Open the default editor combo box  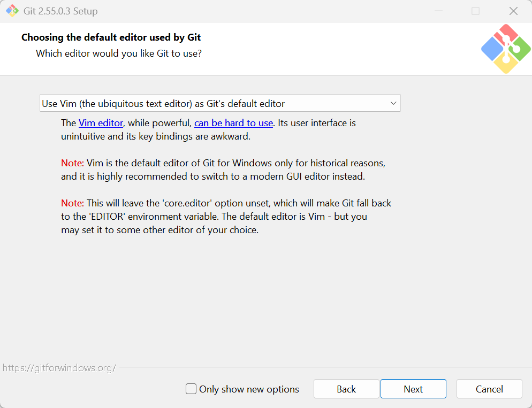220,103
